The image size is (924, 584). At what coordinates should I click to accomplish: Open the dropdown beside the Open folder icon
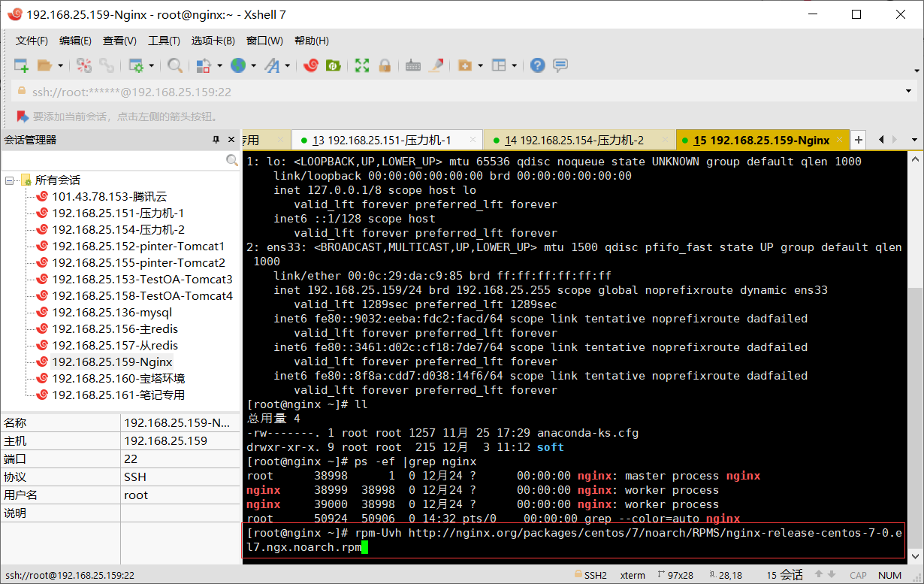pos(61,65)
